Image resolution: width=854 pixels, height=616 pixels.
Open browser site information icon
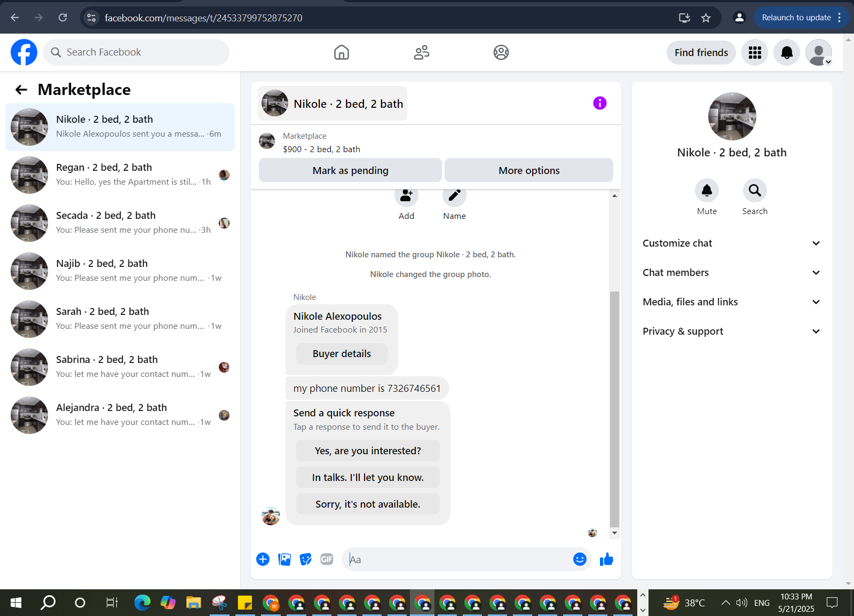tap(91, 18)
